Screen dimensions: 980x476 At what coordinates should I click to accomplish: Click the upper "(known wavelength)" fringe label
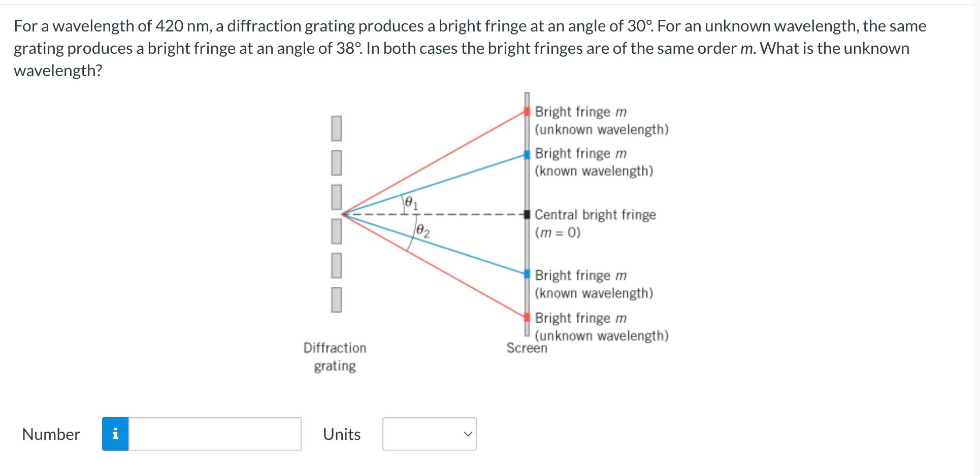click(594, 172)
